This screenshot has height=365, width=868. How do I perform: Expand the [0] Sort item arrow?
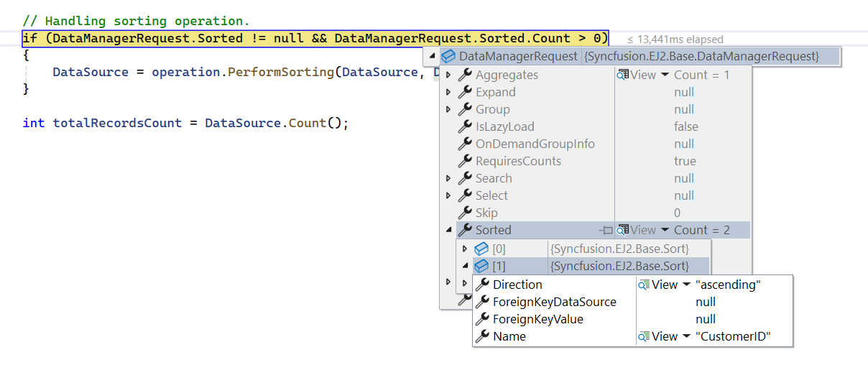(x=465, y=249)
